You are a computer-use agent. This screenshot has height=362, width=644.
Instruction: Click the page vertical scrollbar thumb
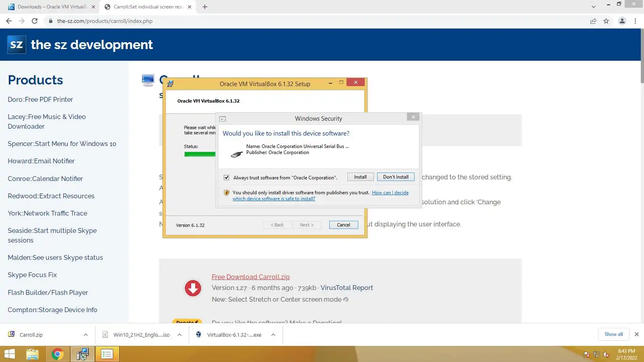tap(642, 56)
